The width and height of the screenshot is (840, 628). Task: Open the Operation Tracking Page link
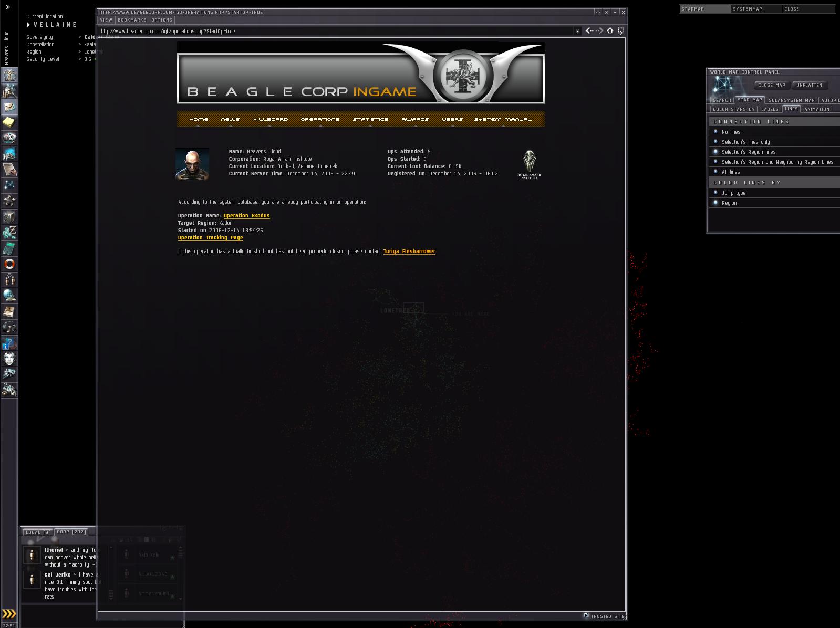point(210,238)
